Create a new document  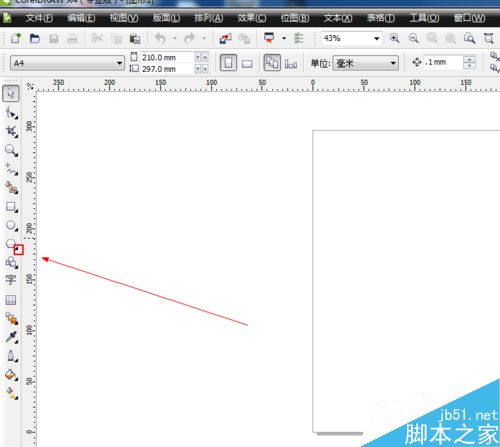(16, 38)
